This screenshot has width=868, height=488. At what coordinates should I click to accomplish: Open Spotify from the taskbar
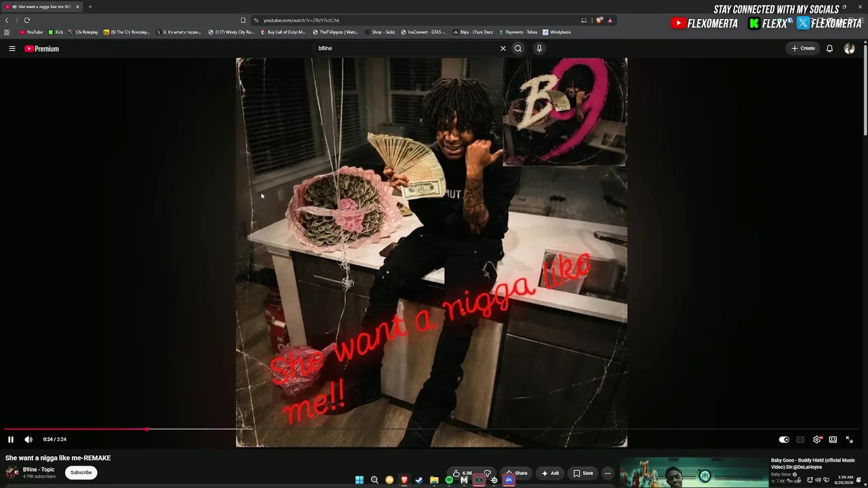pyautogui.click(x=449, y=480)
